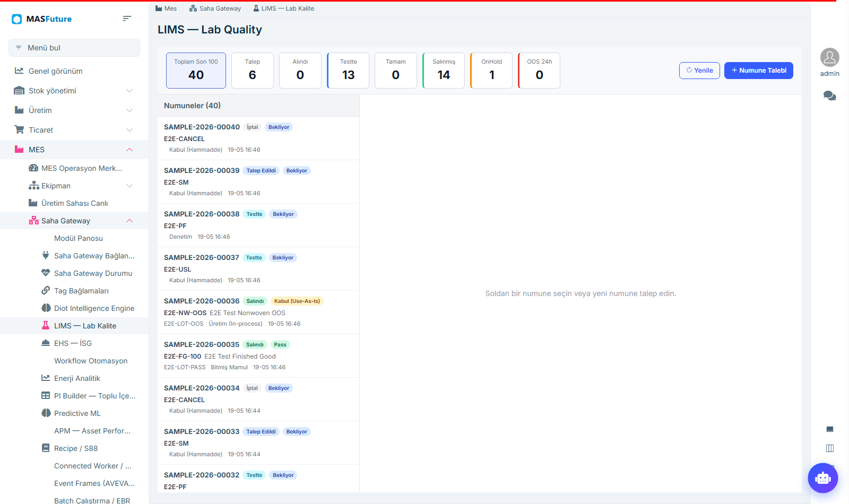
Task: Expand the Ekipman submenu chevron
Action: point(129,186)
